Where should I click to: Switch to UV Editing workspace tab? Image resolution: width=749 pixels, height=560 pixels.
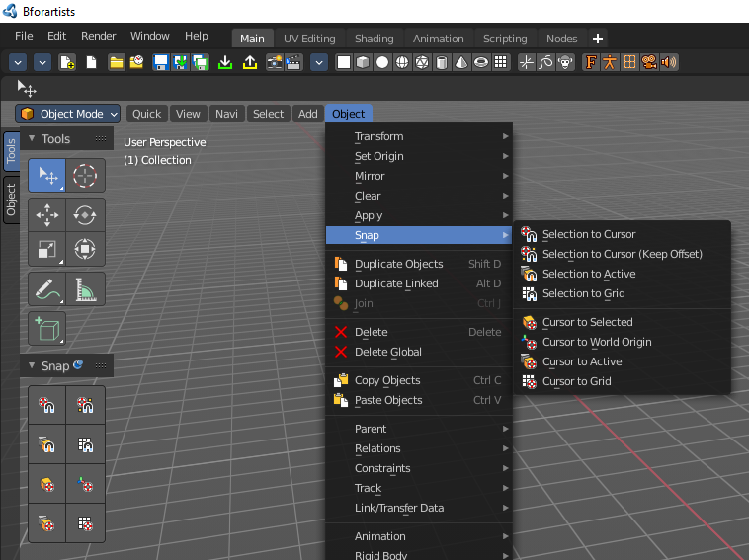pyautogui.click(x=309, y=39)
